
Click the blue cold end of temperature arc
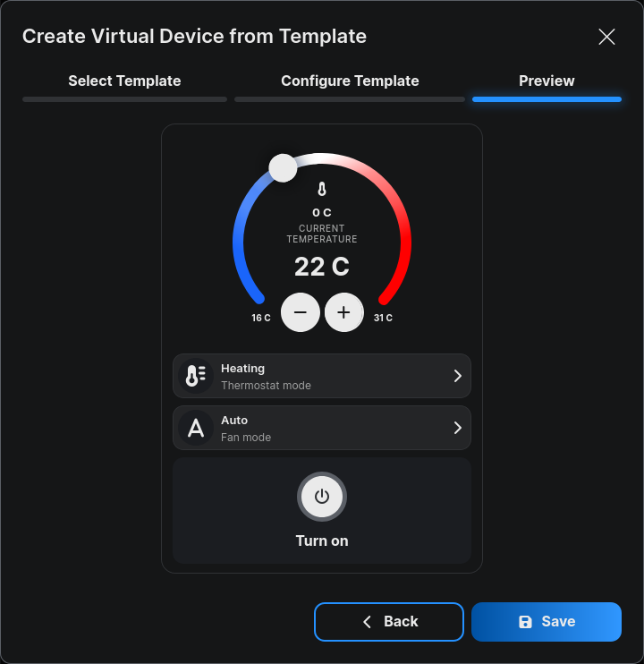[x=259, y=298]
